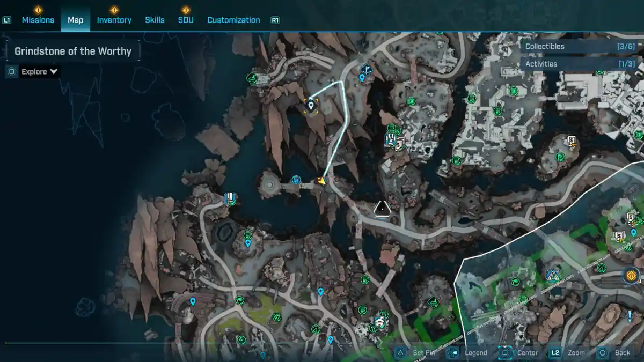The height and width of the screenshot is (362, 644).
Task: Select the waypoint pin in yellow brackets
Action: click(311, 106)
